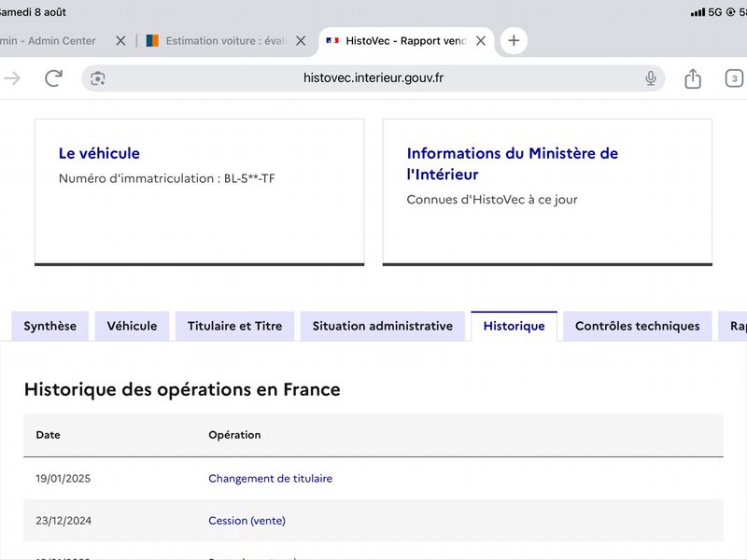Screen dimensions: 747x560
Task: Close the HistoVec Rapport tab
Action: 481,41
